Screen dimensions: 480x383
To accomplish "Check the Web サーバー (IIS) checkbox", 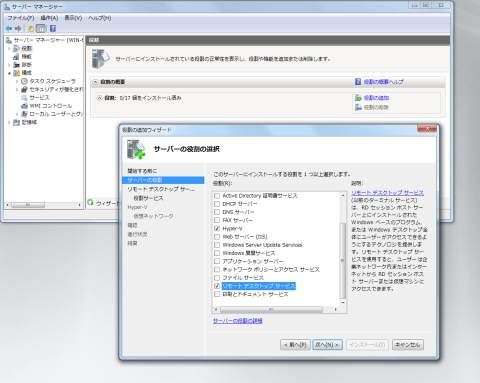I will (217, 237).
